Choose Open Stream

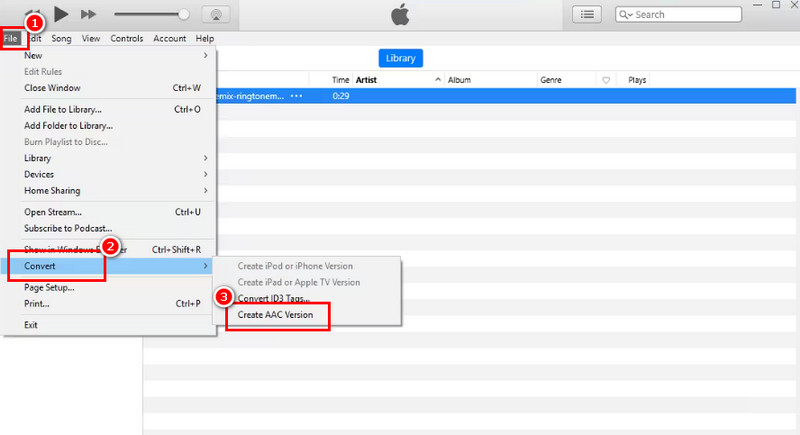click(x=108, y=212)
